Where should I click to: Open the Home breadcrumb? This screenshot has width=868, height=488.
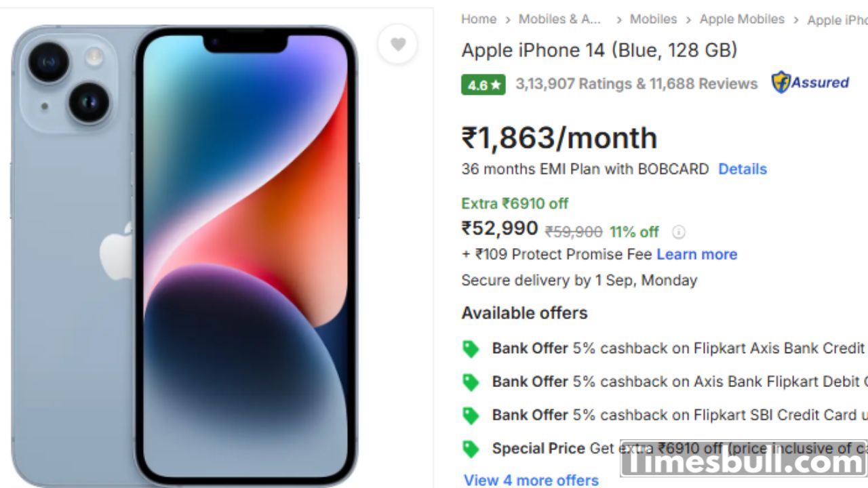pos(479,19)
